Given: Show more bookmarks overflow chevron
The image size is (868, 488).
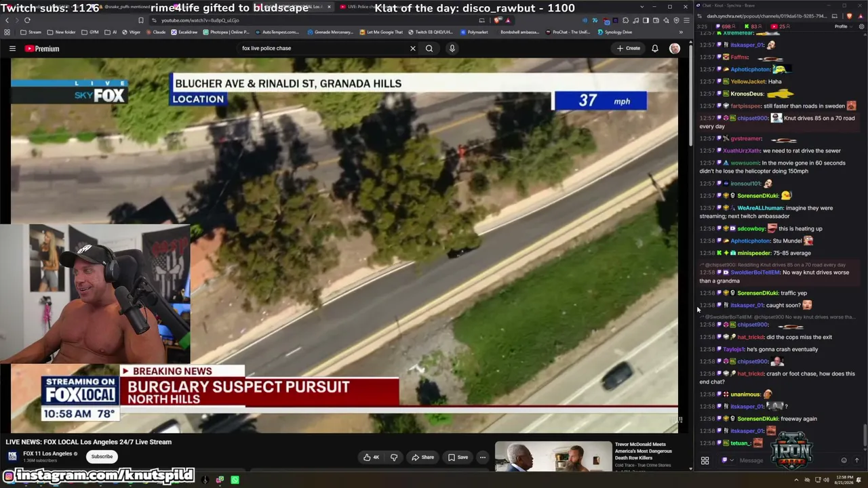Looking at the screenshot, I should (681, 32).
